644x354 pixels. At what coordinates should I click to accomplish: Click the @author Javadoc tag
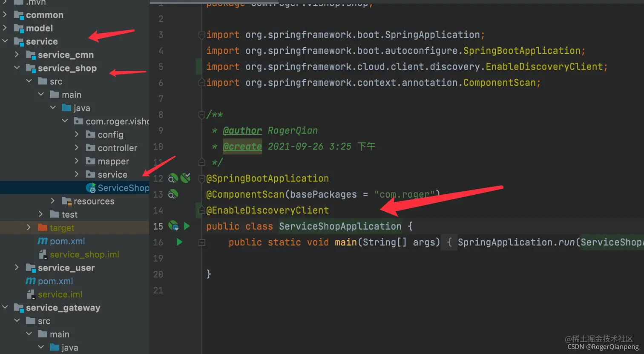coord(242,130)
